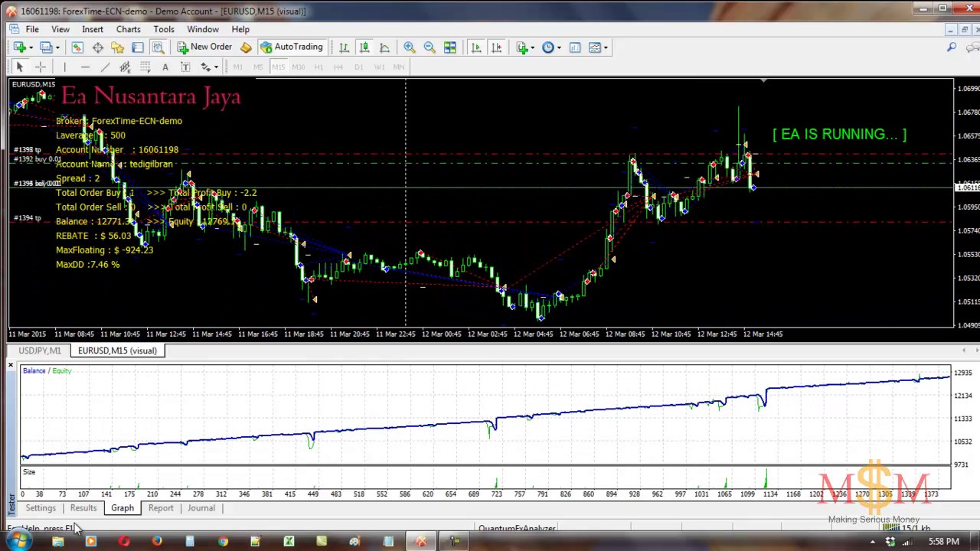
Task: Zoom in the chart
Action: point(410,47)
